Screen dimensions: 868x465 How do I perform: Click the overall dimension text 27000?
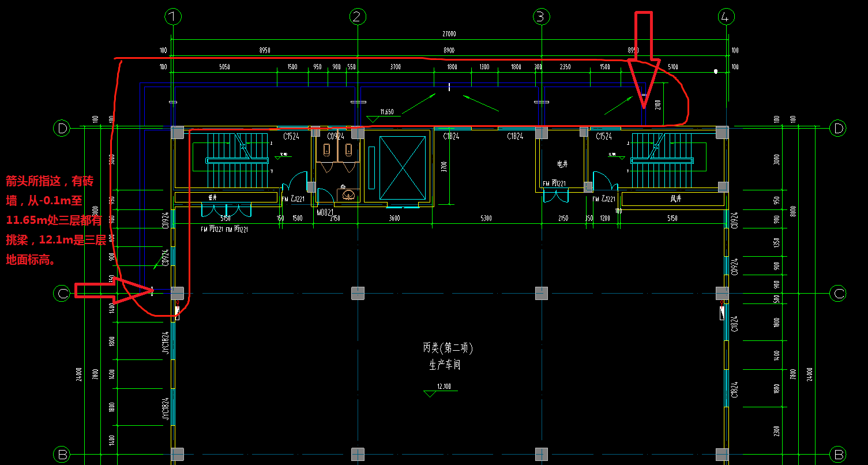click(x=449, y=34)
